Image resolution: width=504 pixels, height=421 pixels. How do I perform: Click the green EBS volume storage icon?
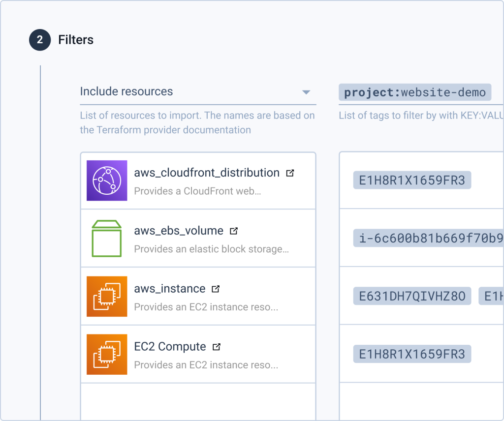point(107,239)
